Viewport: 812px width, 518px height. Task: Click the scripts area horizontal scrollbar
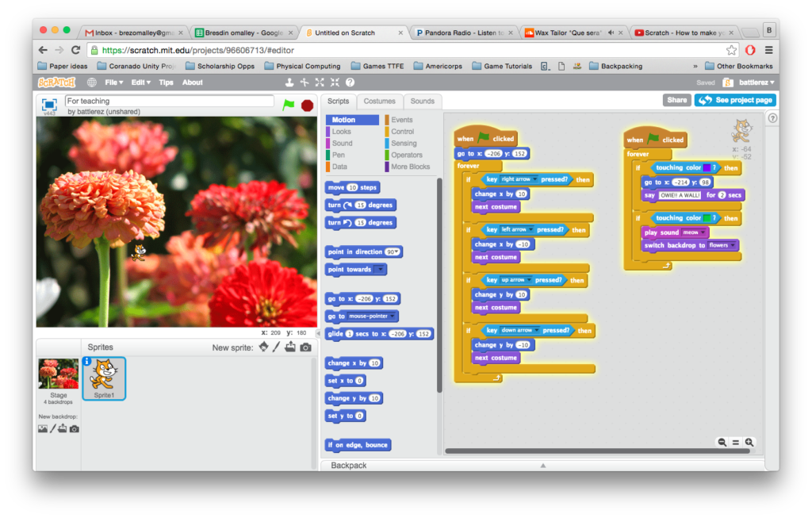point(597,451)
